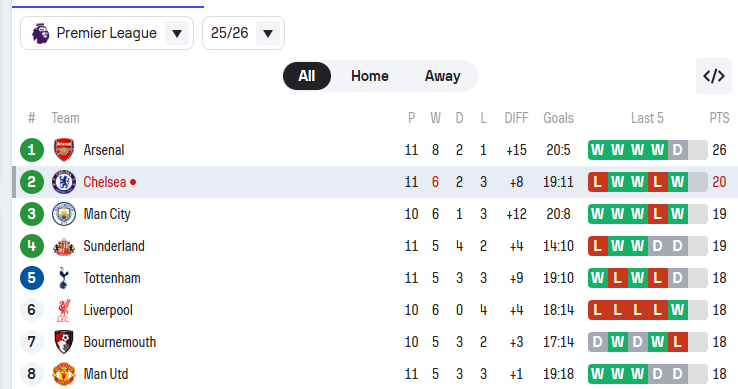Open the Sunderland team link

[114, 246]
